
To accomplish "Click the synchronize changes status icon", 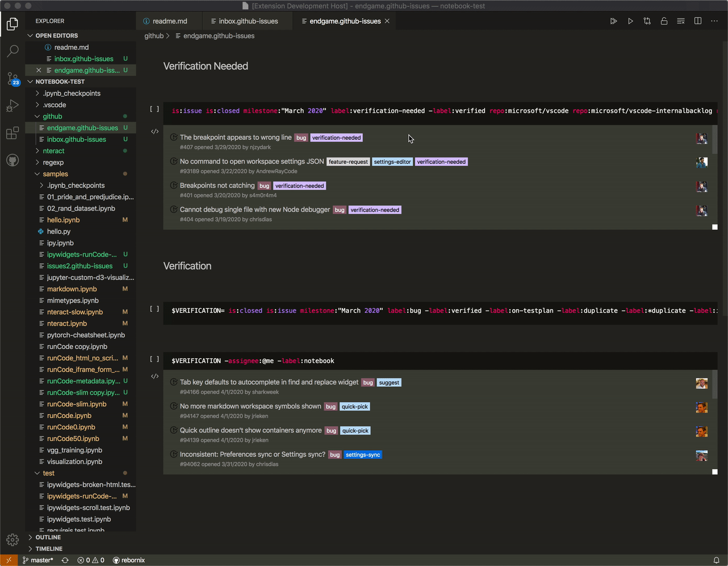I will coord(65,560).
